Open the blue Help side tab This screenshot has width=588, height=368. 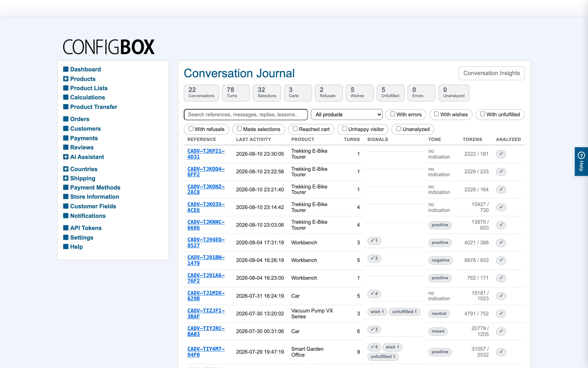coord(581,161)
